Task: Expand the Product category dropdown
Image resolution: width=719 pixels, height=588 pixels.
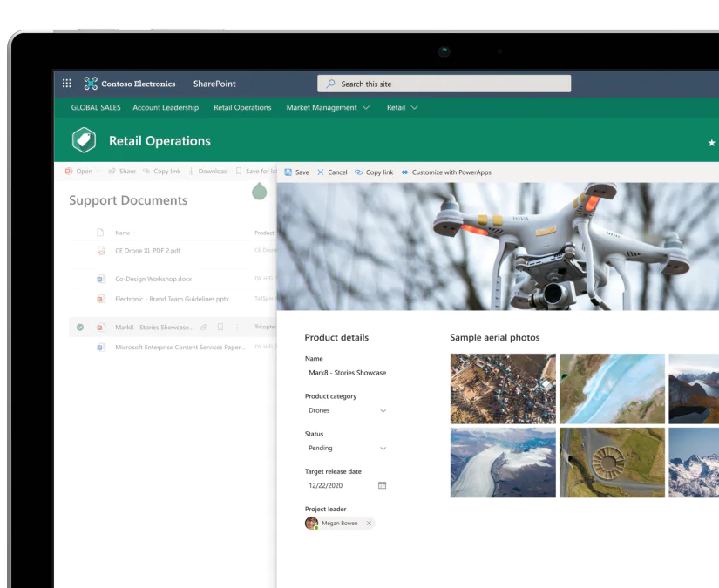Action: tap(383, 411)
